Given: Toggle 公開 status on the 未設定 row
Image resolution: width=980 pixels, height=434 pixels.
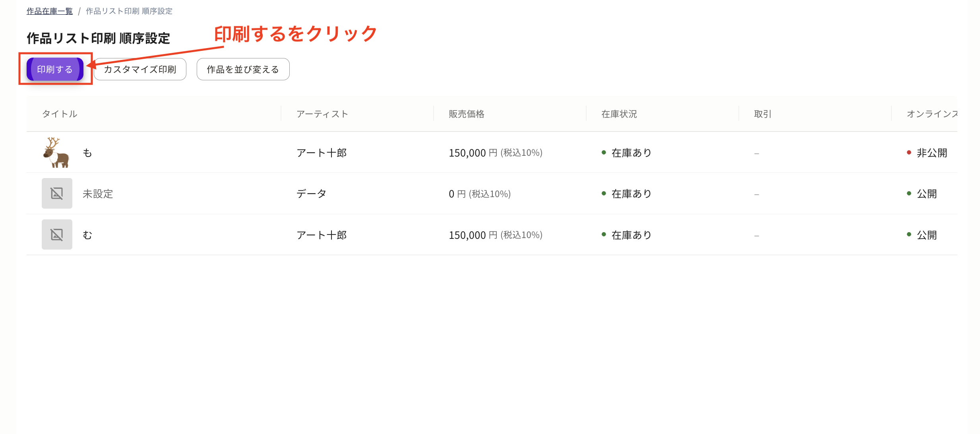Looking at the screenshot, I should [x=927, y=194].
